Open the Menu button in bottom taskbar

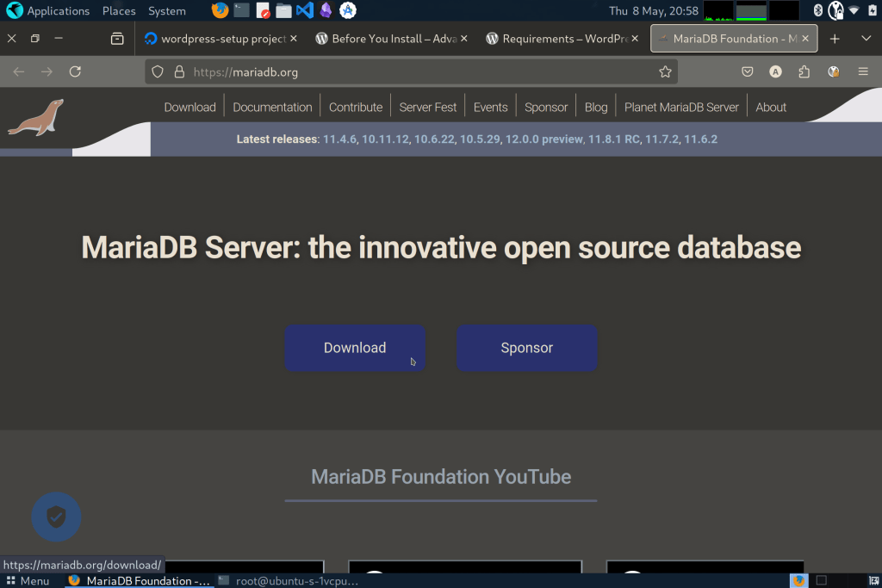pos(28,581)
